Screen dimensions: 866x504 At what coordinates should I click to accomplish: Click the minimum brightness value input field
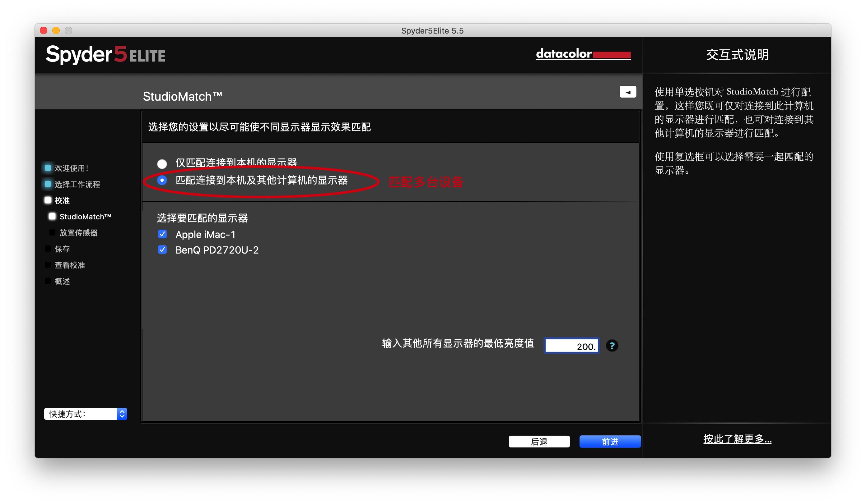(x=571, y=346)
